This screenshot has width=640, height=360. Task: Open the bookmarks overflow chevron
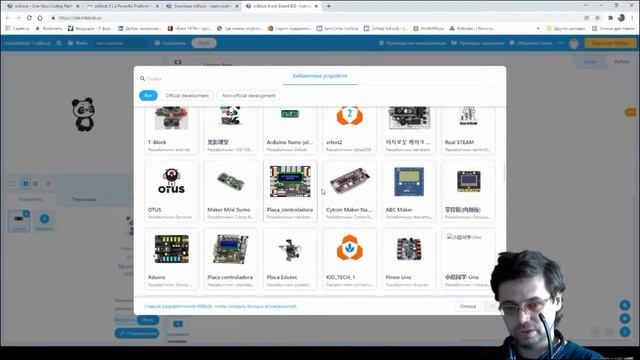[x=538, y=29]
